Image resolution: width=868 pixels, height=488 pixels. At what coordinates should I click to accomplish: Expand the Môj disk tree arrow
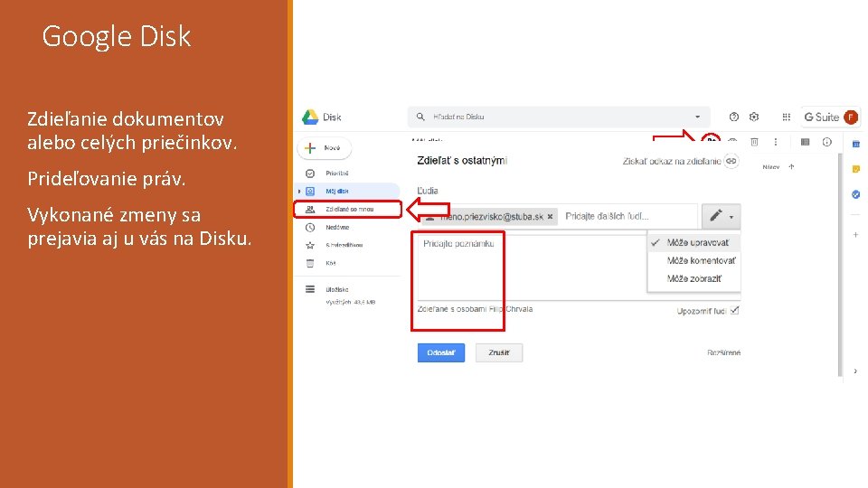[x=299, y=192]
